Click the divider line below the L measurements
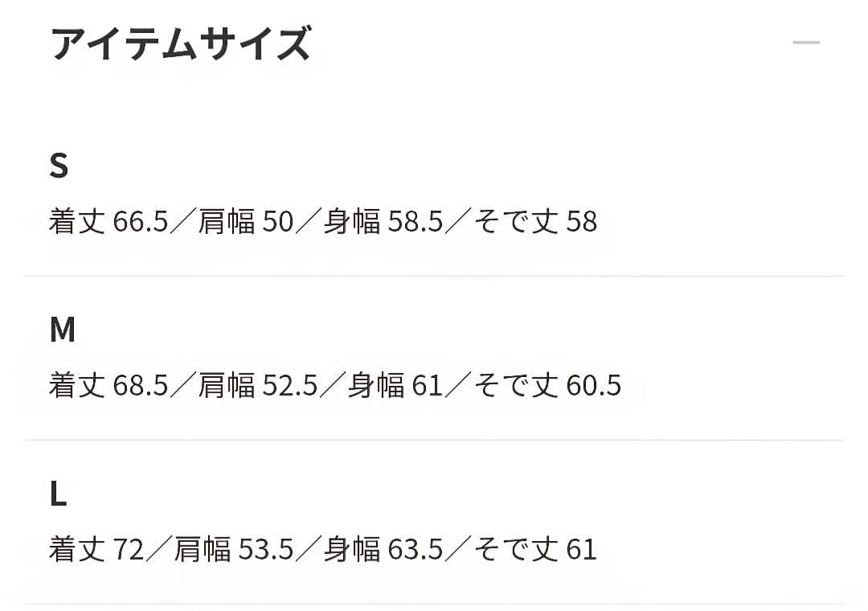 pos(434,604)
